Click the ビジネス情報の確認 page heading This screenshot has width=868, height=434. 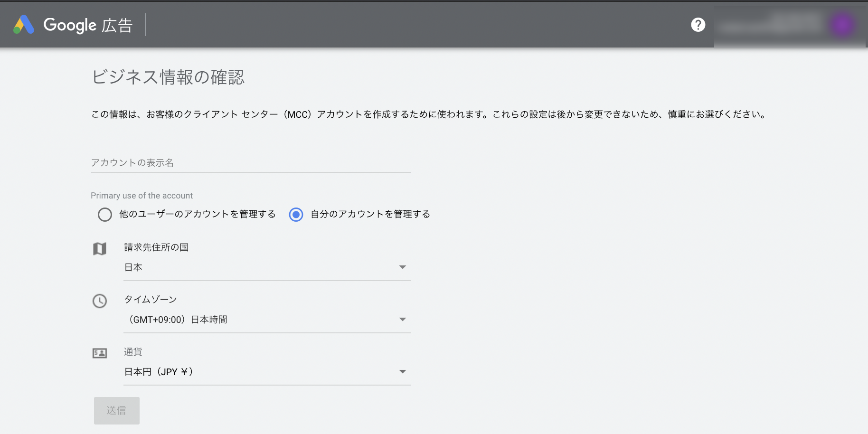[x=168, y=77]
